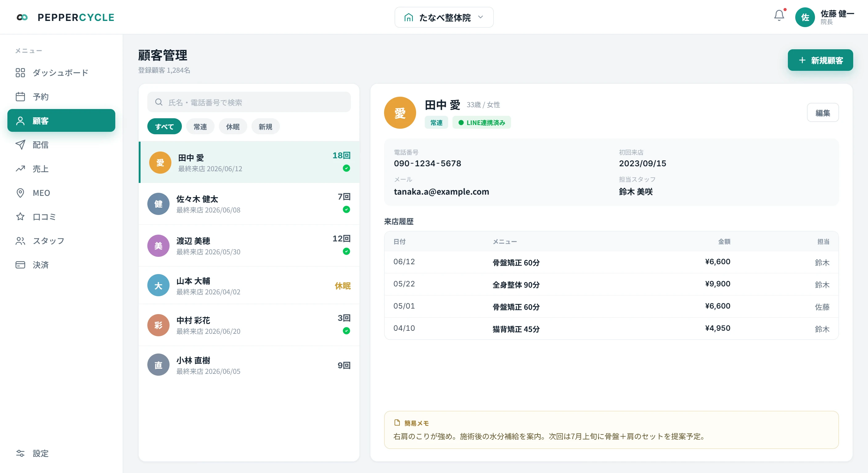This screenshot has width=868, height=473.
Task: Select the すべて filter tab
Action: coord(164,127)
